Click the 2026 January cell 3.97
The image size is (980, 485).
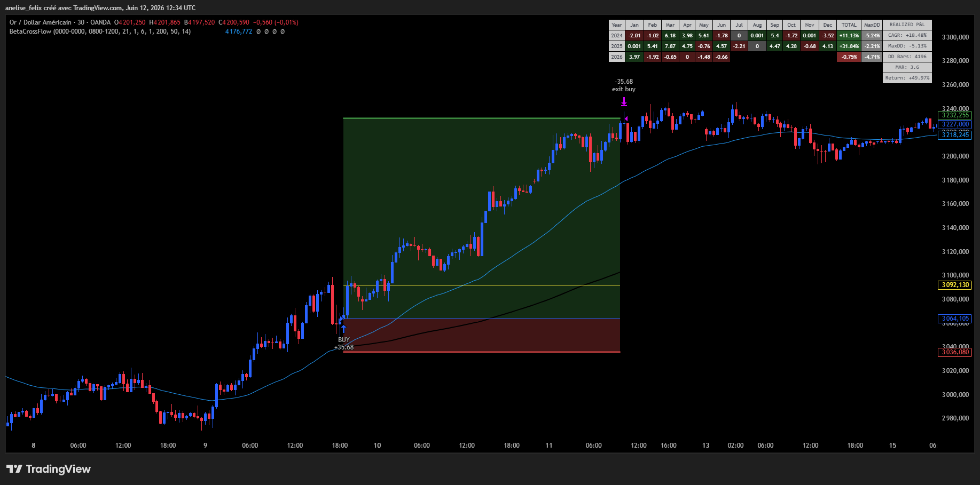(x=634, y=57)
